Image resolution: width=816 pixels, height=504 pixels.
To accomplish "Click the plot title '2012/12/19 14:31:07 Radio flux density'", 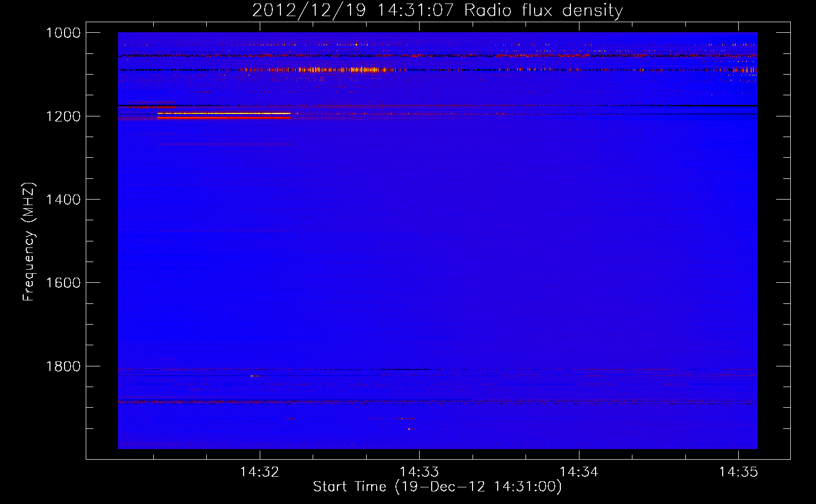I will (x=437, y=10).
